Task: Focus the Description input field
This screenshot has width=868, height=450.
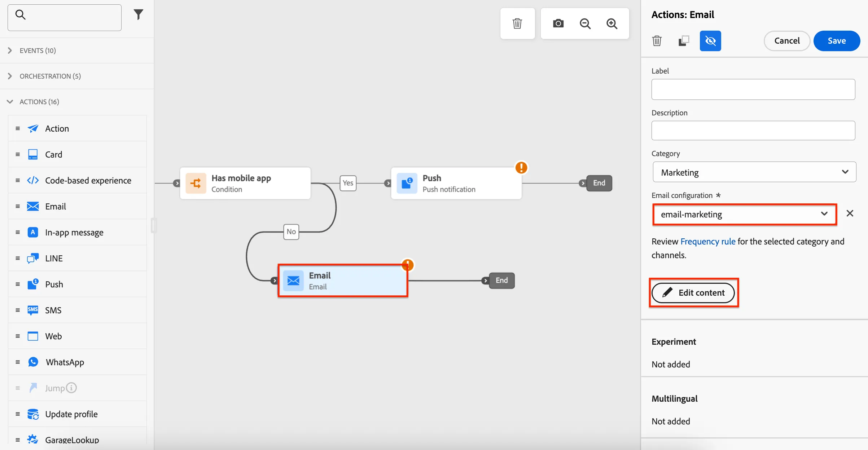Action: 753,131
